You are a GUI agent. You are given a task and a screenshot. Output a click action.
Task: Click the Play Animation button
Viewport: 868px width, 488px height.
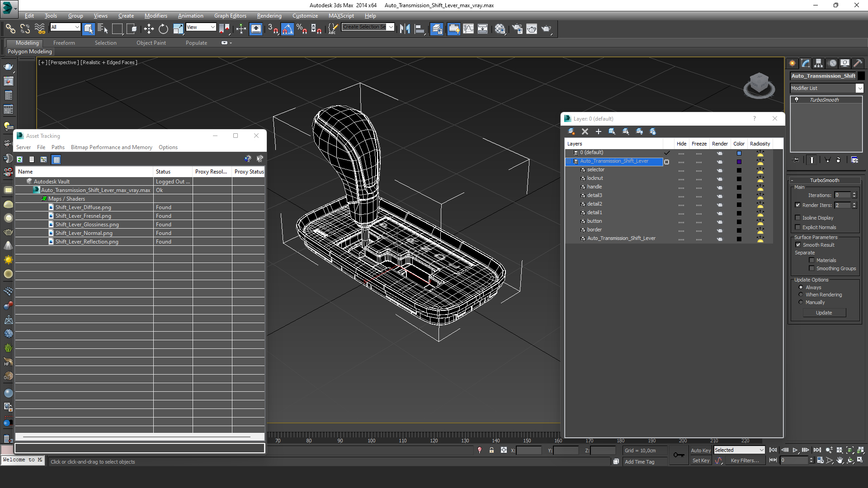point(795,450)
